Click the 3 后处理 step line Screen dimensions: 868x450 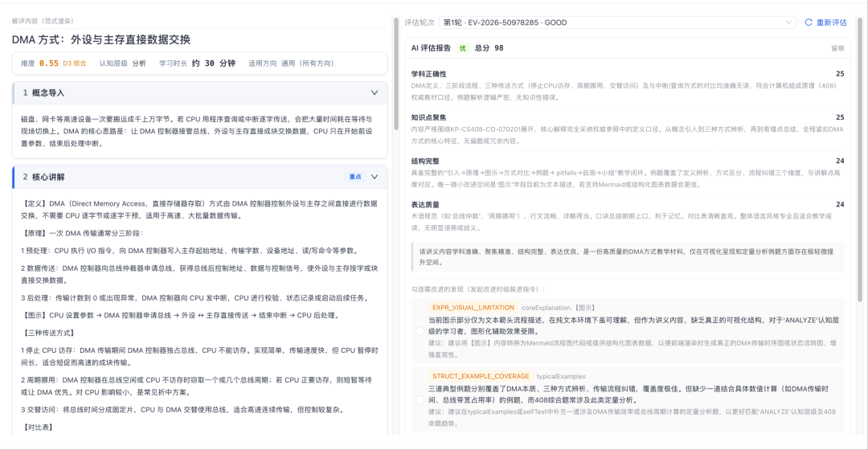click(194, 298)
